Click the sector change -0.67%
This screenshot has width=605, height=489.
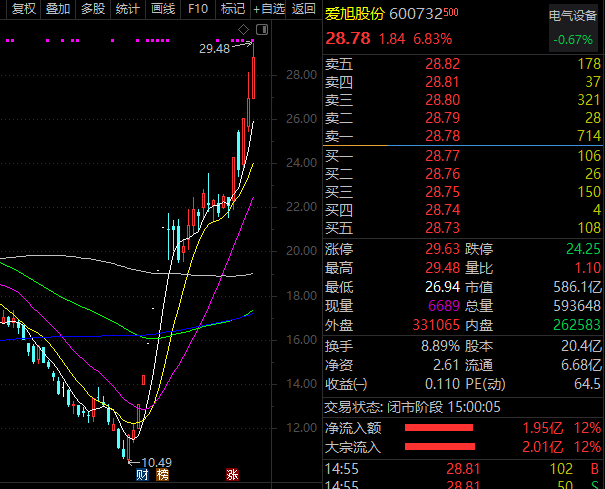(573, 40)
